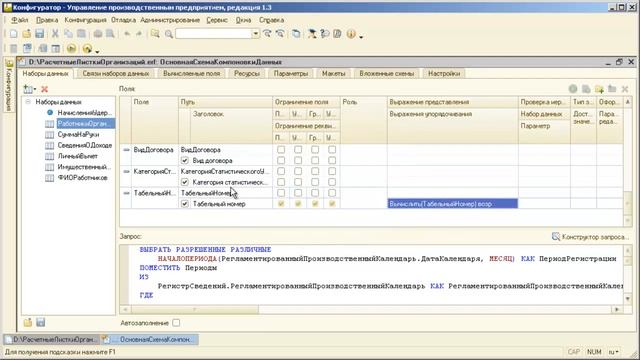Check first restriction box in КатегорияСт... row
The image size is (640, 360).
(281, 171)
